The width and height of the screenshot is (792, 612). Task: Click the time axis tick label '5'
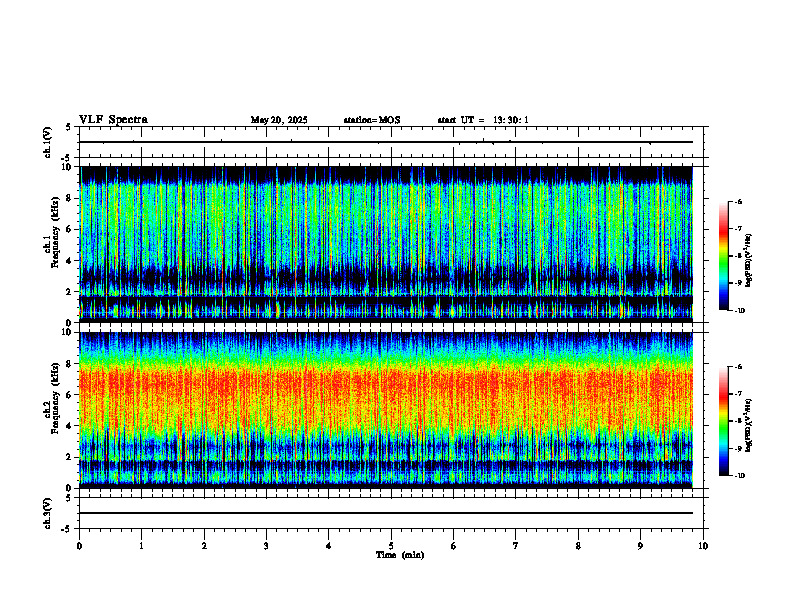click(391, 546)
